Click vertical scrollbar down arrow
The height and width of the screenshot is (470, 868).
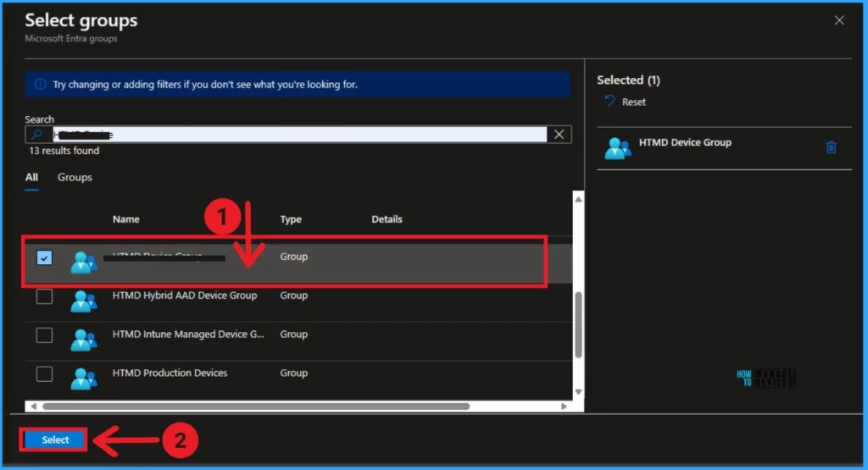pyautogui.click(x=578, y=391)
